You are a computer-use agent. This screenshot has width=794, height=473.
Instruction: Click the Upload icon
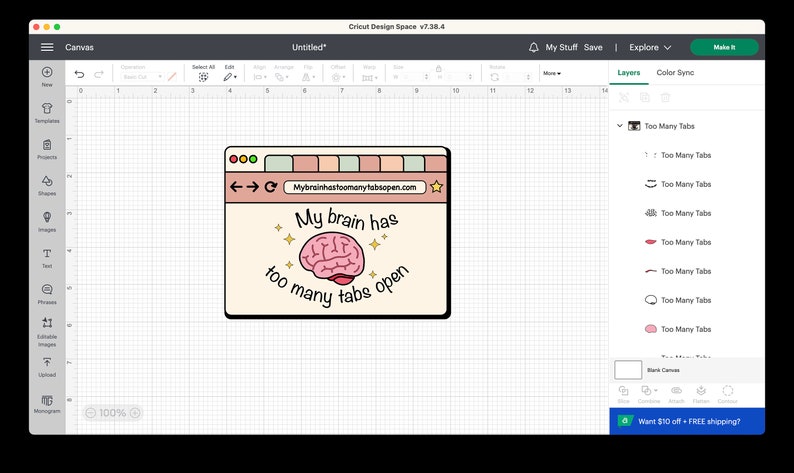point(47,362)
